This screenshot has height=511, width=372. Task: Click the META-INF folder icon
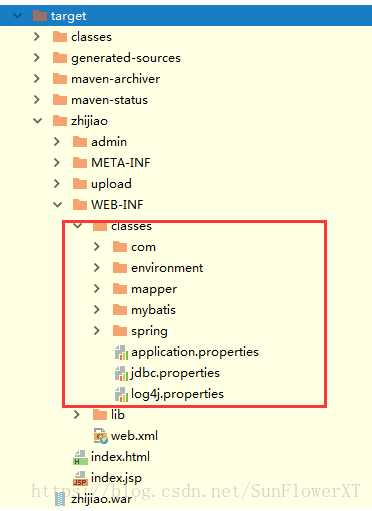pos(80,162)
